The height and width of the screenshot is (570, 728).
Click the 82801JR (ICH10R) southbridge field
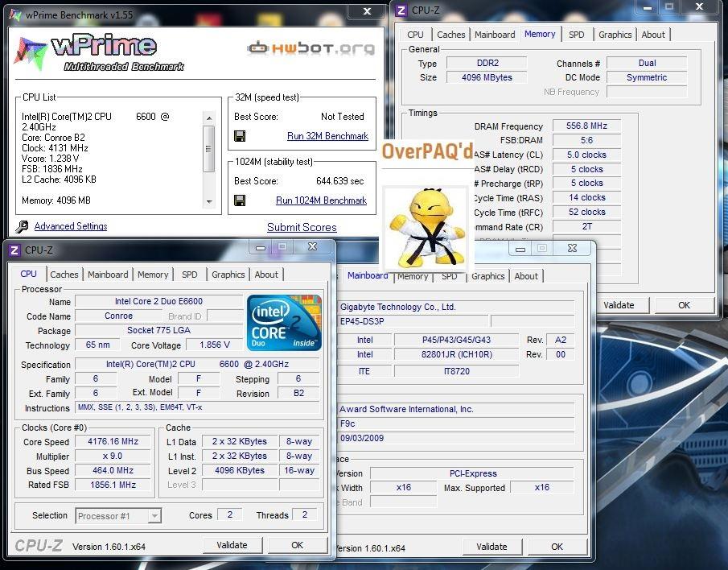click(456, 354)
